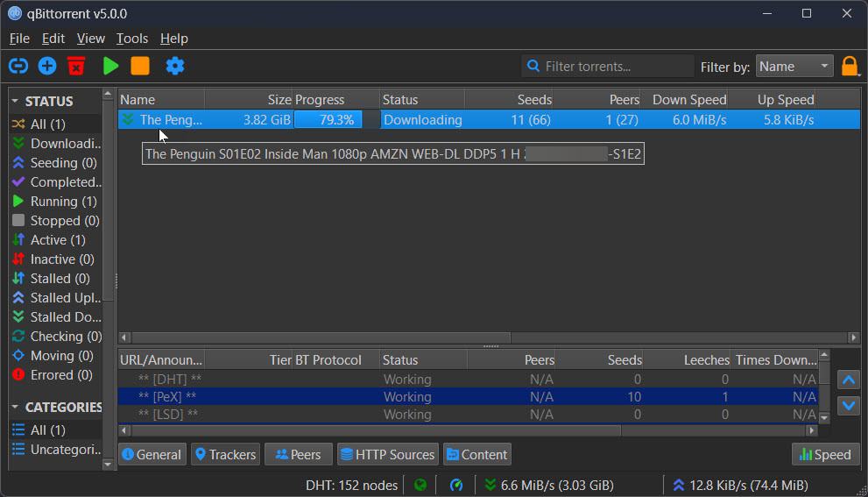Select the Stalled Downloading filter

[55, 317]
